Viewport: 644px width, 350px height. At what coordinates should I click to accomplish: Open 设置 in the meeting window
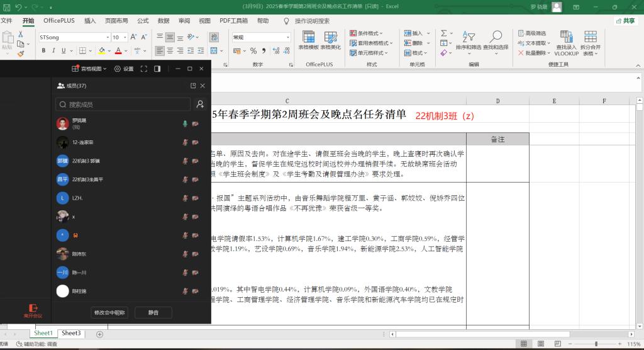point(125,69)
